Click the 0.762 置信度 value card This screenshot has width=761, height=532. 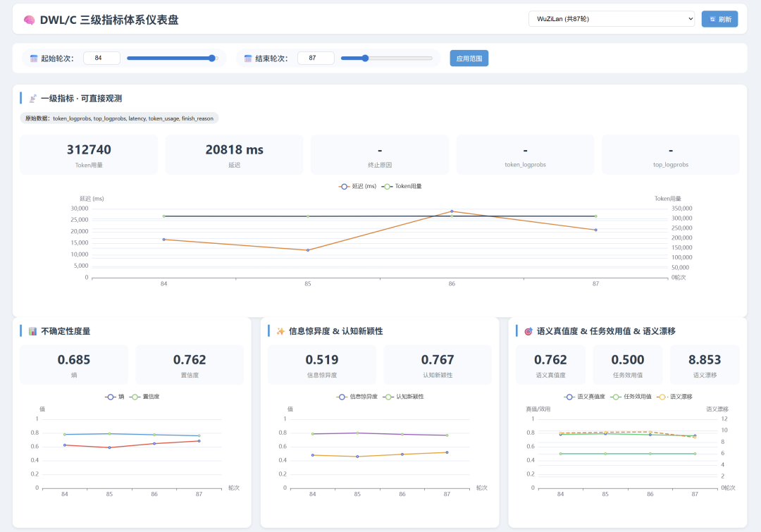(190, 365)
